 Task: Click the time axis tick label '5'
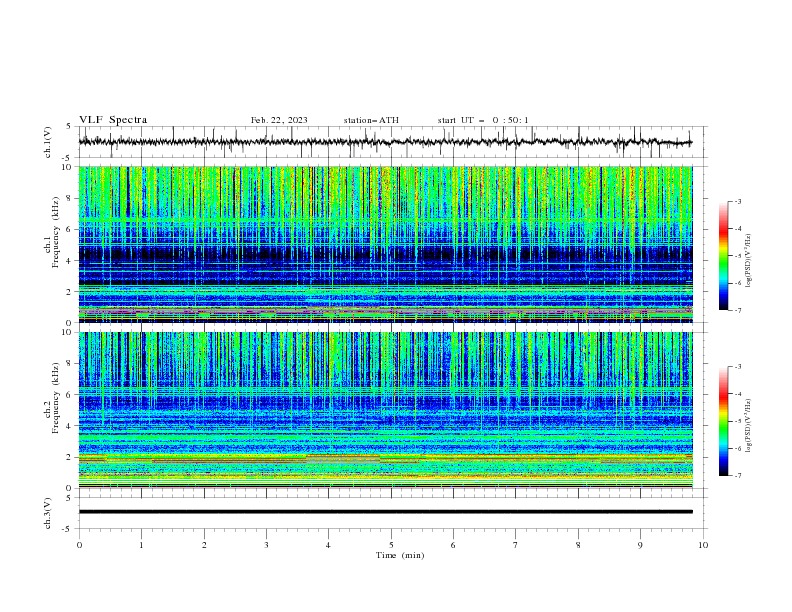(x=391, y=545)
